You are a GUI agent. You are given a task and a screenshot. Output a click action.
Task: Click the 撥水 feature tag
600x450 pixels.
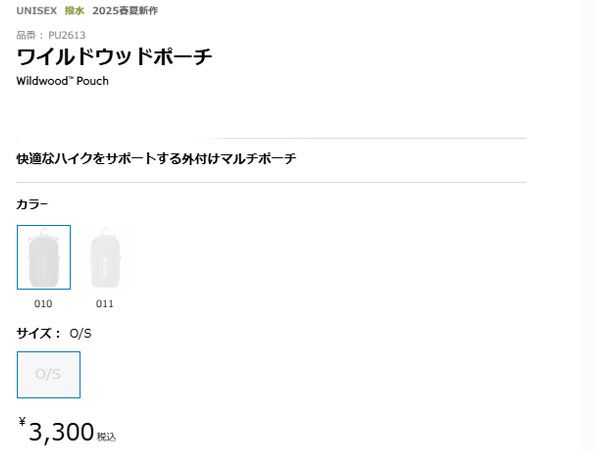(74, 10)
